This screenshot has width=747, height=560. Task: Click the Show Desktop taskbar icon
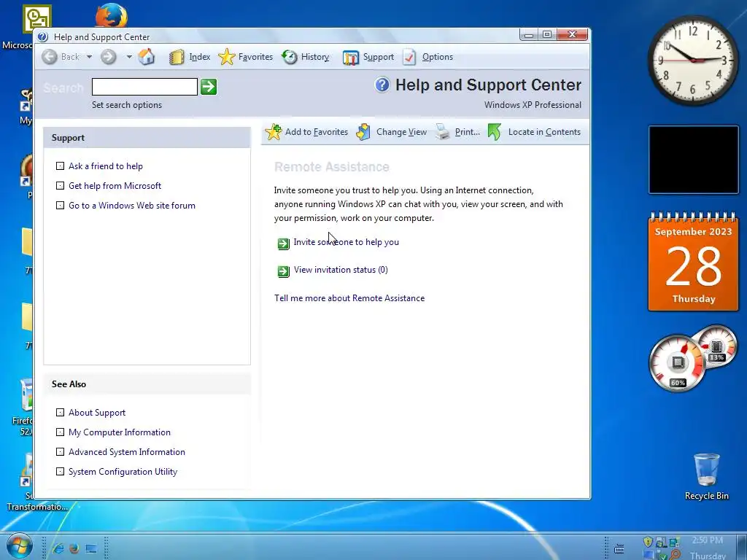pyautogui.click(x=91, y=548)
